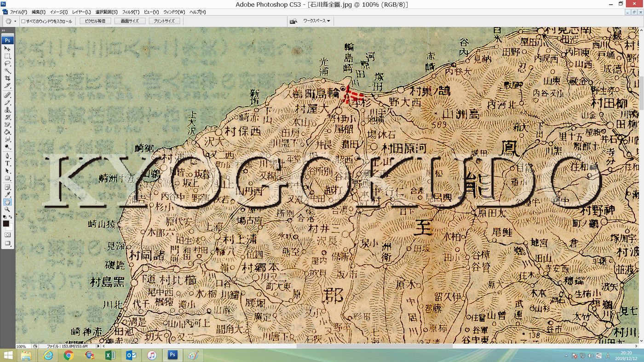Select the Brush tool

7,102
